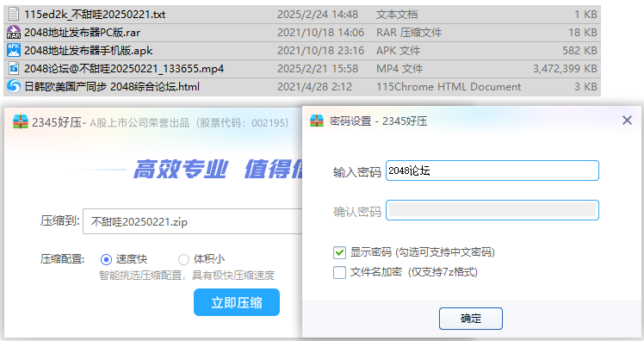This screenshot has width=644, height=341.
Task: Select the text document icon for 115ed2k file
Action: tap(14, 15)
